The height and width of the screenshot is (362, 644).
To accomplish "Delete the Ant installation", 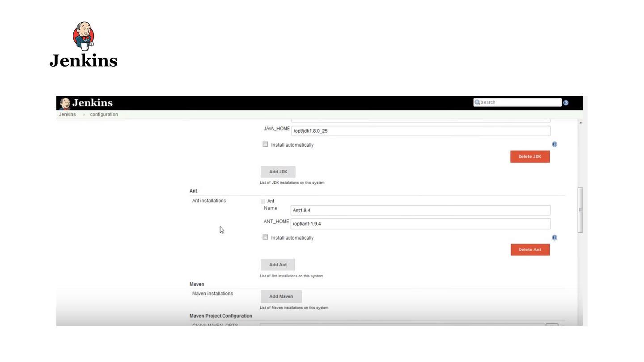I will point(530,249).
